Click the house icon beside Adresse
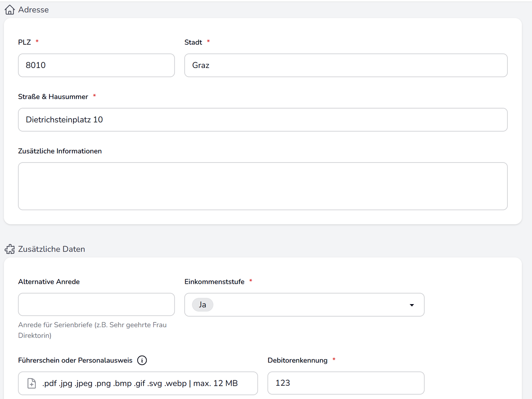The height and width of the screenshot is (399, 532). 10,10
